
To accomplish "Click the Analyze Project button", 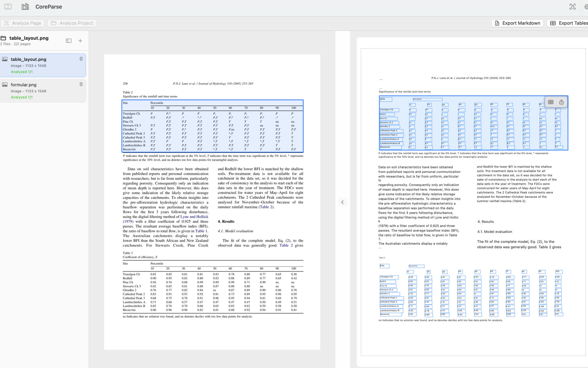I will (72, 23).
